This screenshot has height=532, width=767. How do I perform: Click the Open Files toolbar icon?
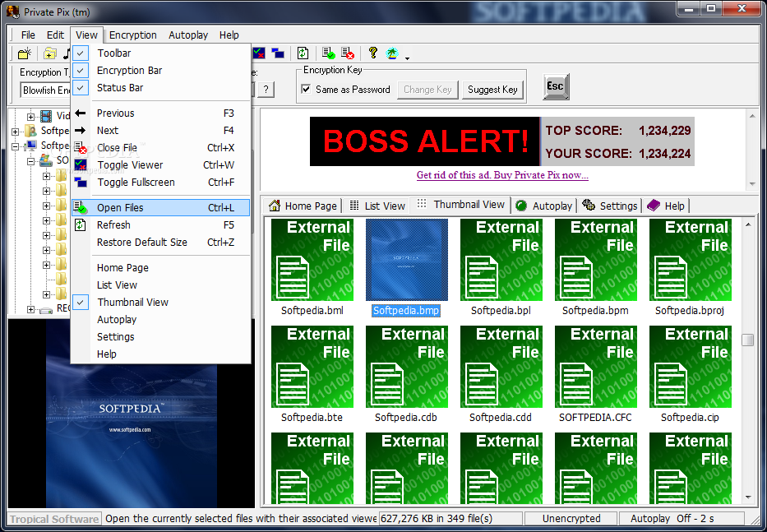coord(328,53)
